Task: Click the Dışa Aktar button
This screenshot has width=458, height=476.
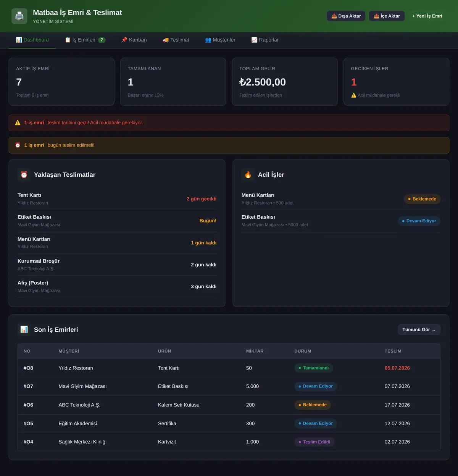Action: (346, 16)
